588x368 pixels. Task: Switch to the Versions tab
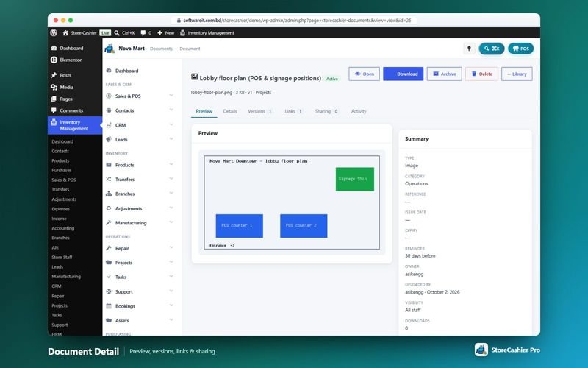259,111
